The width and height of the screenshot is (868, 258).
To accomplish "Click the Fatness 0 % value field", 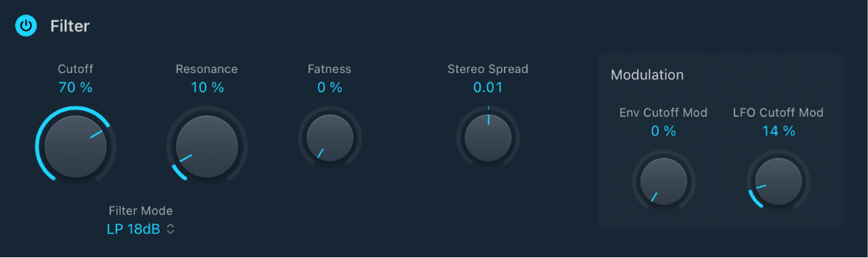I will click(330, 87).
